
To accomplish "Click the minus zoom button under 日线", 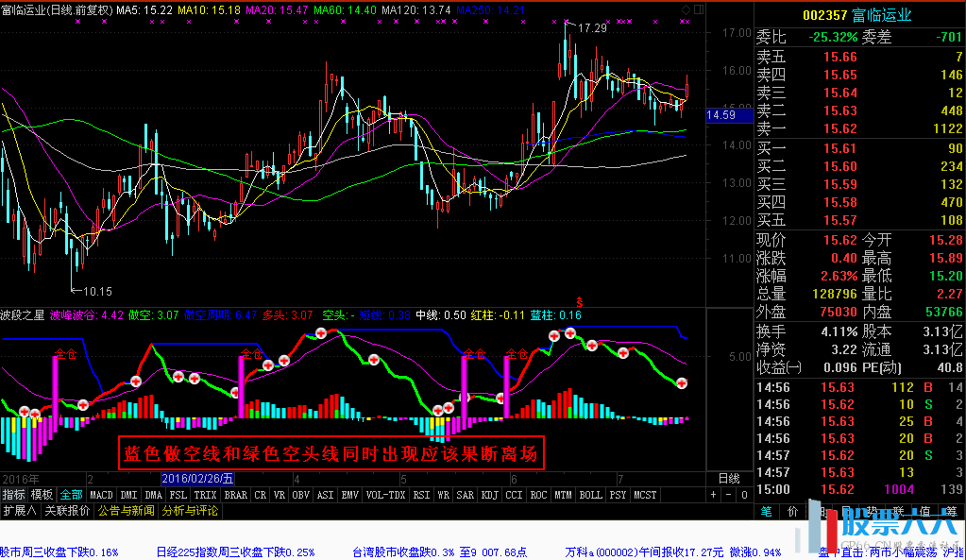I will coord(727,494).
